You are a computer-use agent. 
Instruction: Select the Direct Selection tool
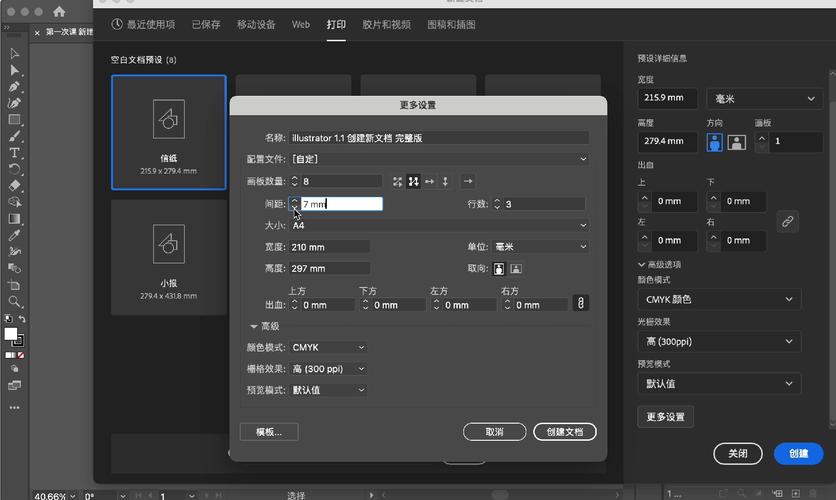pyautogui.click(x=14, y=70)
